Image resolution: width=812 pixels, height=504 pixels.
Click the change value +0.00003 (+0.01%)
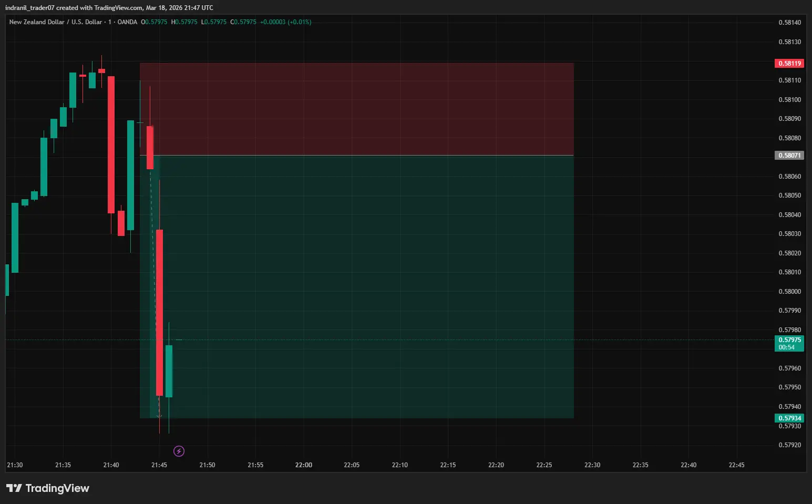(x=286, y=22)
